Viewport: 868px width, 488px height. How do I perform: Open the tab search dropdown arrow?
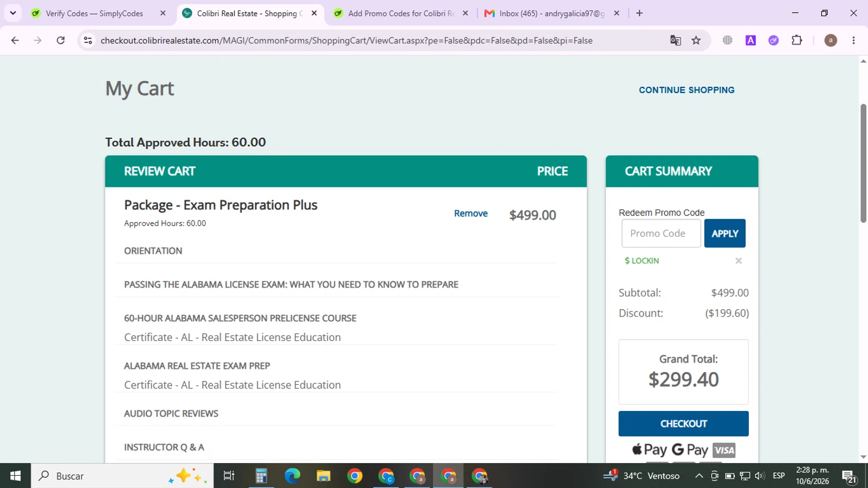pyautogui.click(x=13, y=13)
